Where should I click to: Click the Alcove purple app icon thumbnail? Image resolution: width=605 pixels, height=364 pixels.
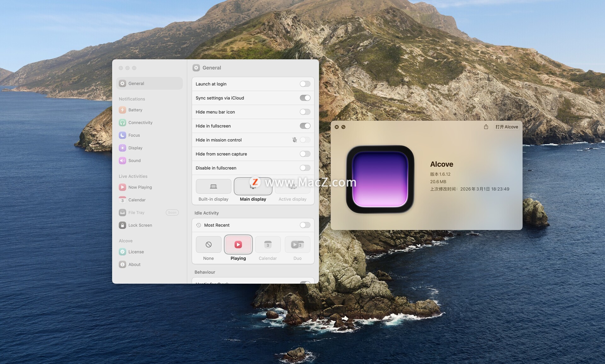(380, 179)
